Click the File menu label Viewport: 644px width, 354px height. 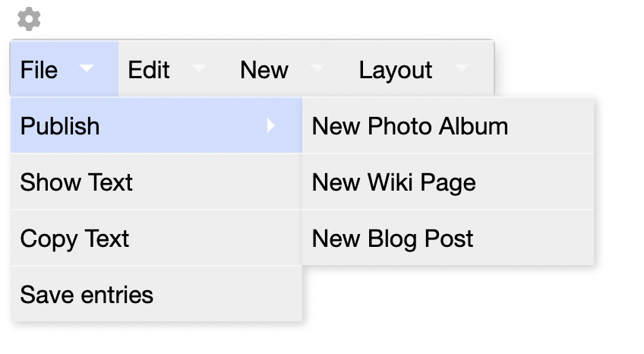[39, 70]
